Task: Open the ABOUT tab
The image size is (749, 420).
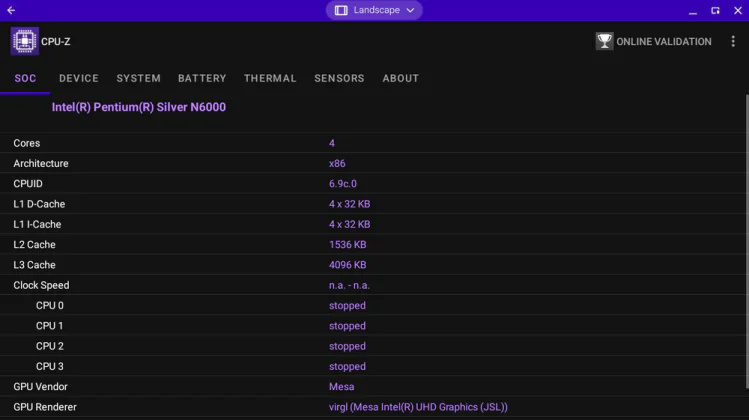Action: [400, 78]
